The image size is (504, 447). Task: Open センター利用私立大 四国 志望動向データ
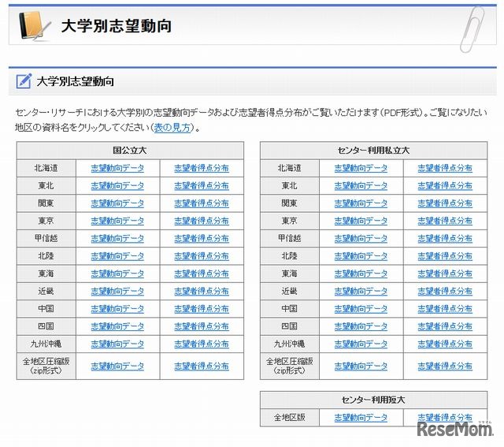tap(361, 326)
